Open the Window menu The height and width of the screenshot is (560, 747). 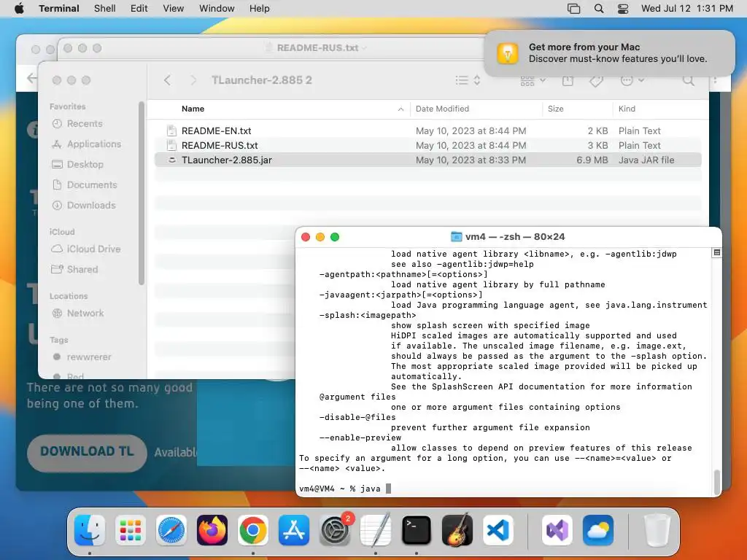[x=217, y=8]
